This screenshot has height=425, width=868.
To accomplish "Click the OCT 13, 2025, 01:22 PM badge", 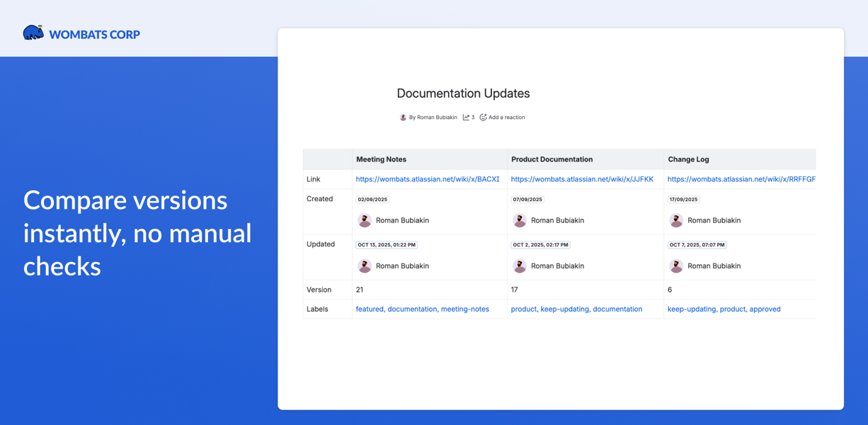I will tap(387, 245).
